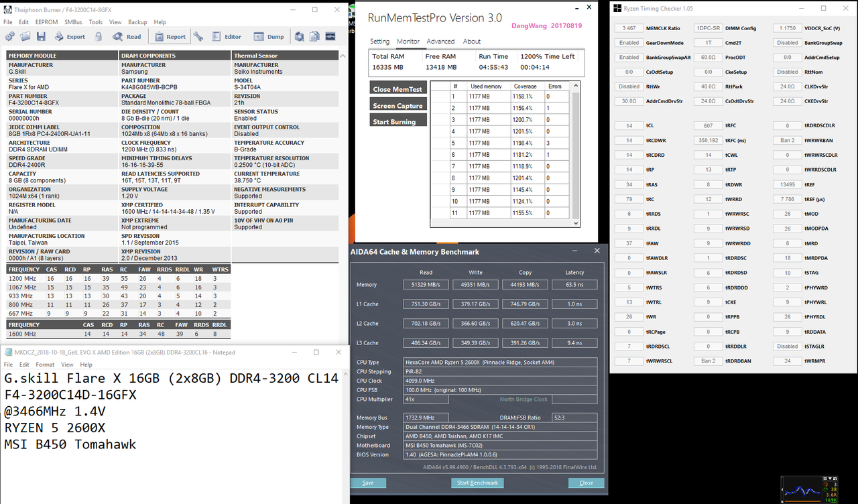Click the GearDownMode Enabled field

click(629, 43)
